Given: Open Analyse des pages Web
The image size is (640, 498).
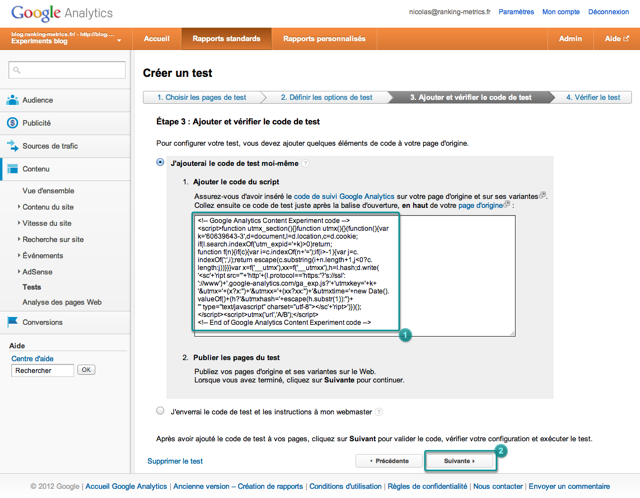Looking at the screenshot, I should 62,302.
